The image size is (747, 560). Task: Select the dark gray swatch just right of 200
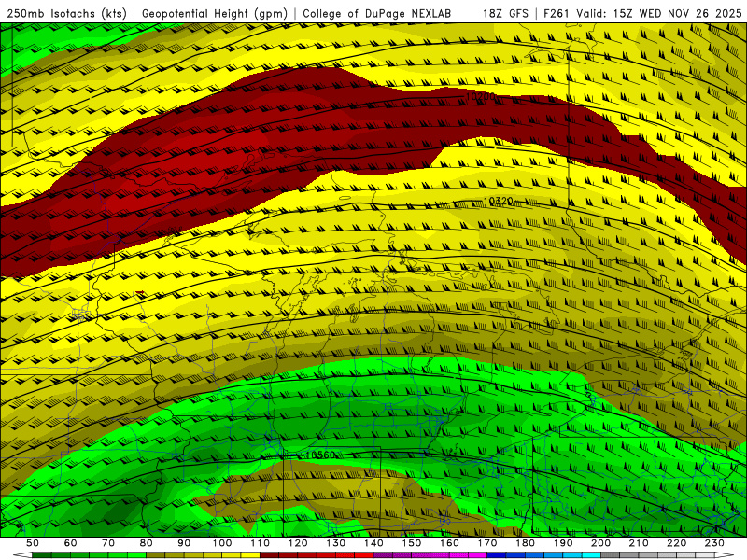(x=611, y=554)
